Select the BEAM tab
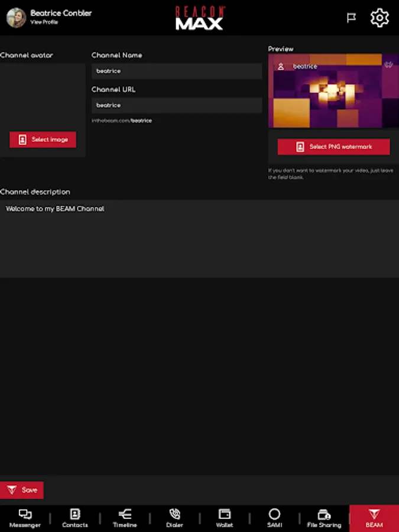The height and width of the screenshot is (532, 399). (x=374, y=518)
